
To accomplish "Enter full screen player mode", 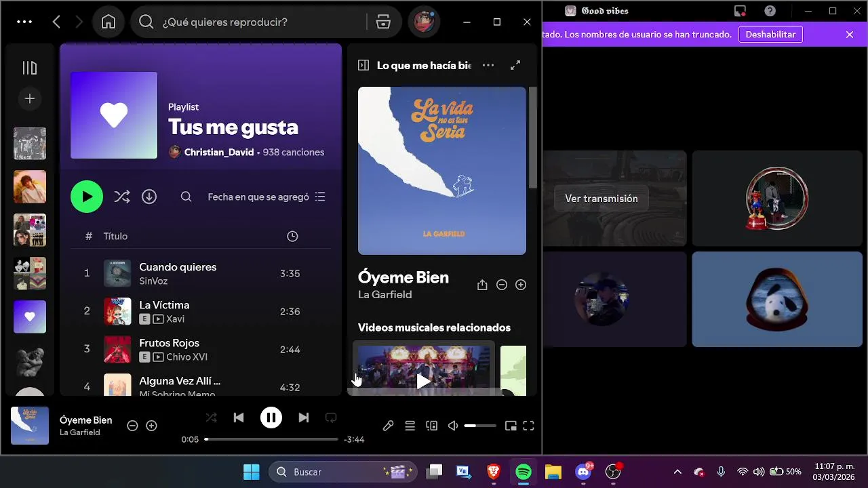I will coord(529,426).
